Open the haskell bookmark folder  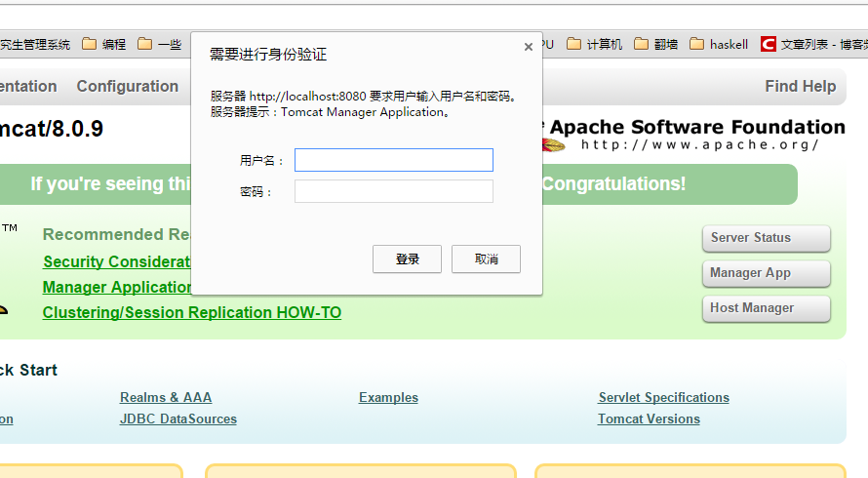[x=719, y=44]
